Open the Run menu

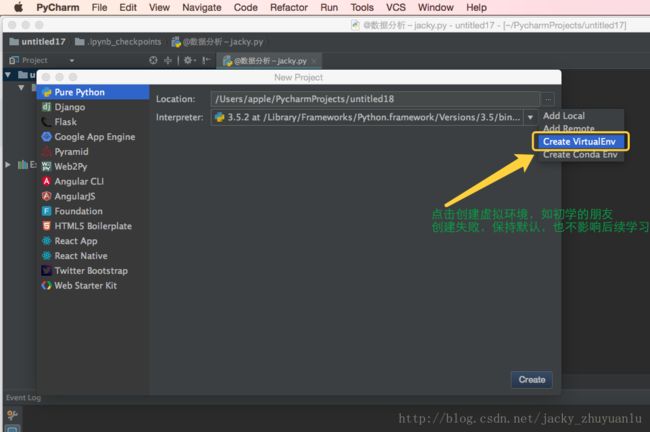click(x=329, y=7)
